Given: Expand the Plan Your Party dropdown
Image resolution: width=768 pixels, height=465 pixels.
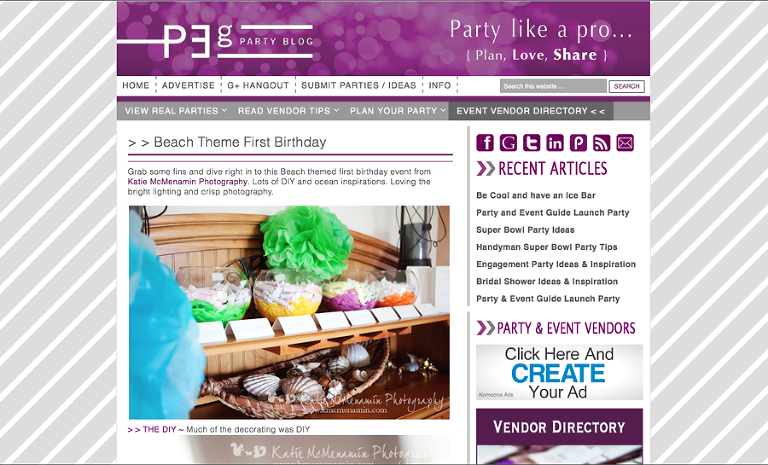Looking at the screenshot, I should coord(398,111).
